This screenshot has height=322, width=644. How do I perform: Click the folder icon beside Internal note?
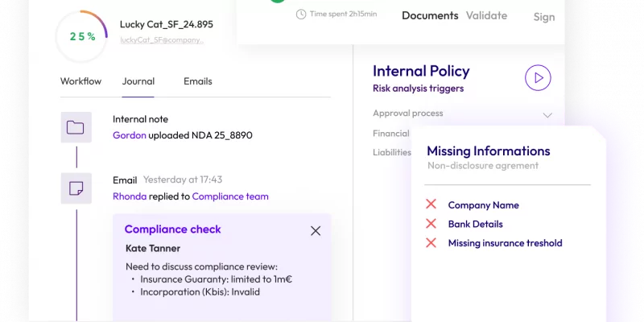[x=76, y=127]
